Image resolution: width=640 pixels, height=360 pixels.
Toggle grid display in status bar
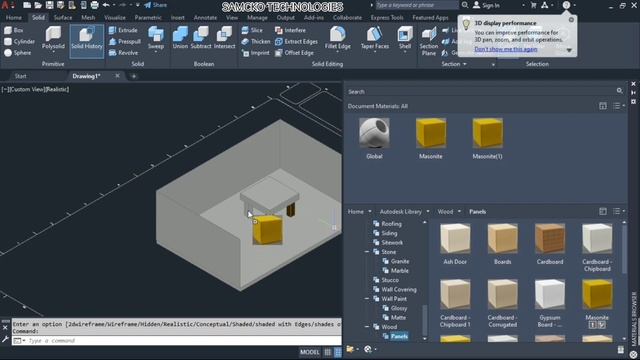(x=328, y=352)
